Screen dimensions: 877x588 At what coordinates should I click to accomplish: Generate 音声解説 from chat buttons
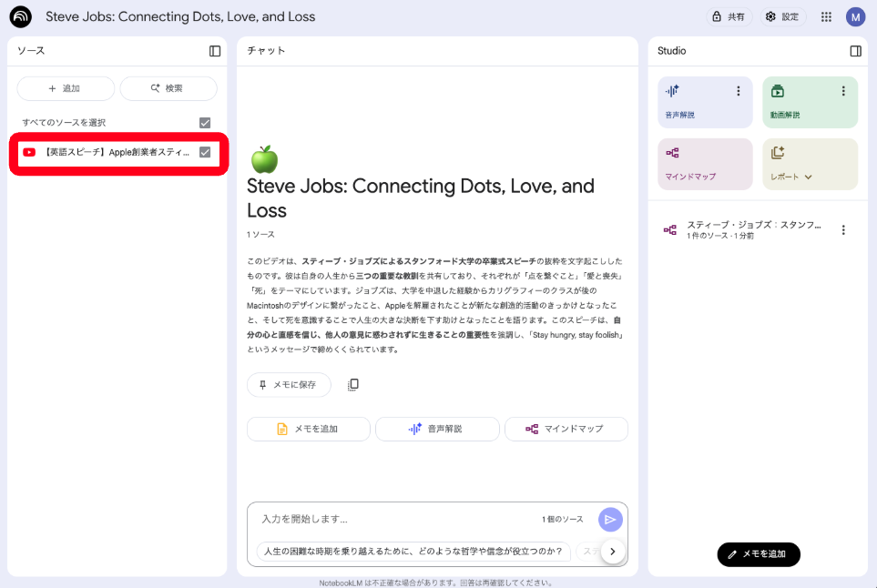tap(437, 429)
